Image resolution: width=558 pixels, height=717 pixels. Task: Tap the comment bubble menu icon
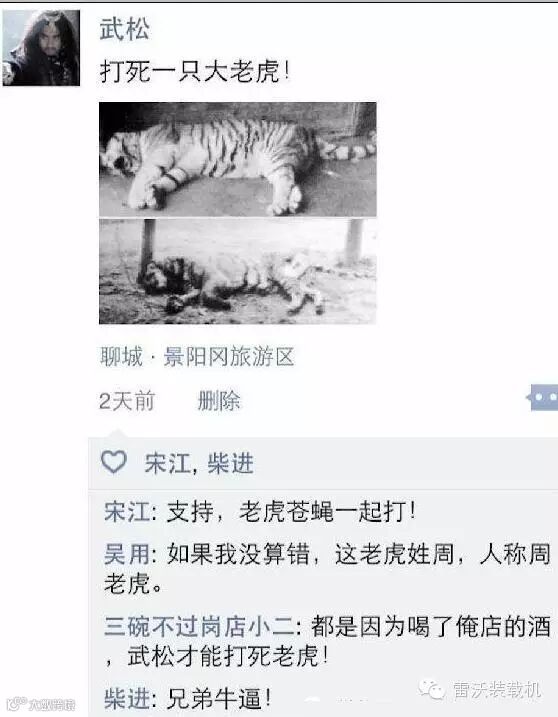tap(542, 397)
